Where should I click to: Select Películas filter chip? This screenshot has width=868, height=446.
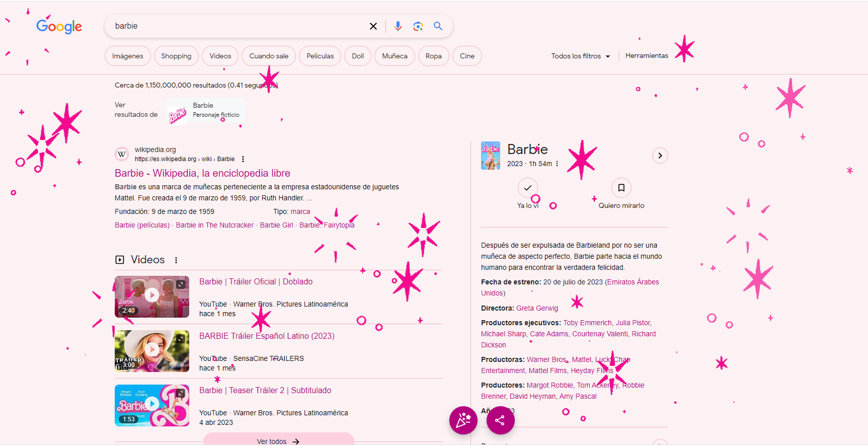click(320, 56)
